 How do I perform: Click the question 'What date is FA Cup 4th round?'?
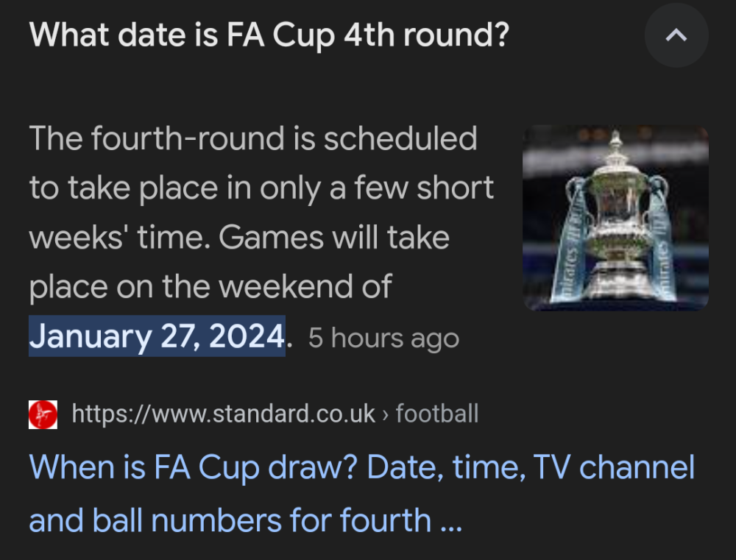coord(269,35)
